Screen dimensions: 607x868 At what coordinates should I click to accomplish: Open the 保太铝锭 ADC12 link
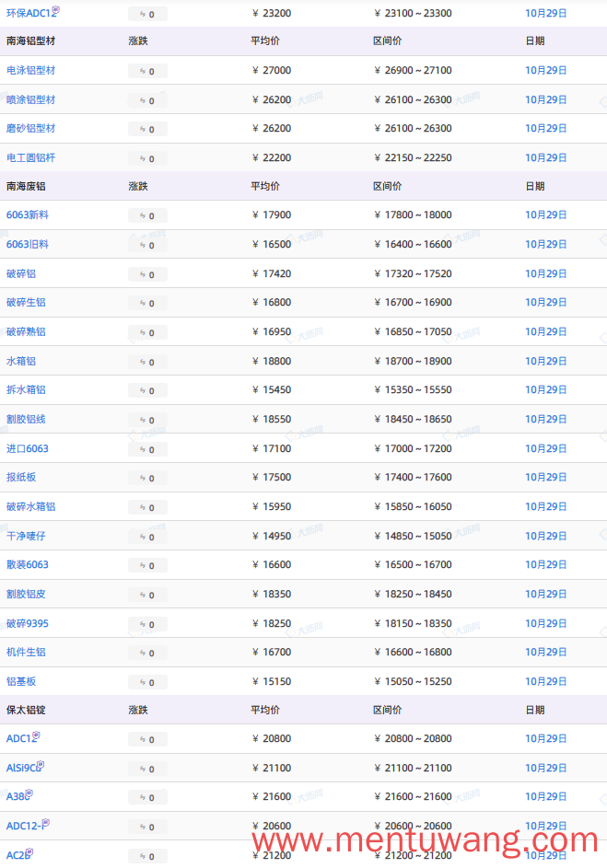tap(20, 738)
